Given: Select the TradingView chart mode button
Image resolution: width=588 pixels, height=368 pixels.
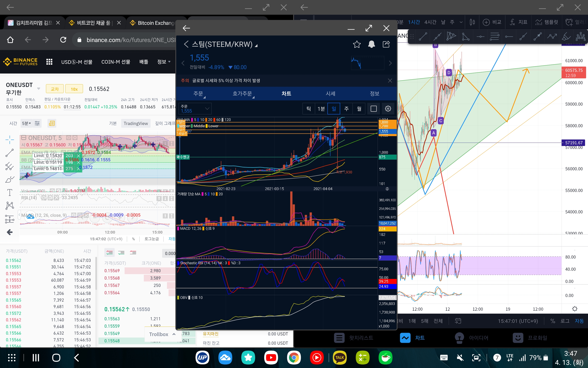Looking at the screenshot, I should [135, 123].
